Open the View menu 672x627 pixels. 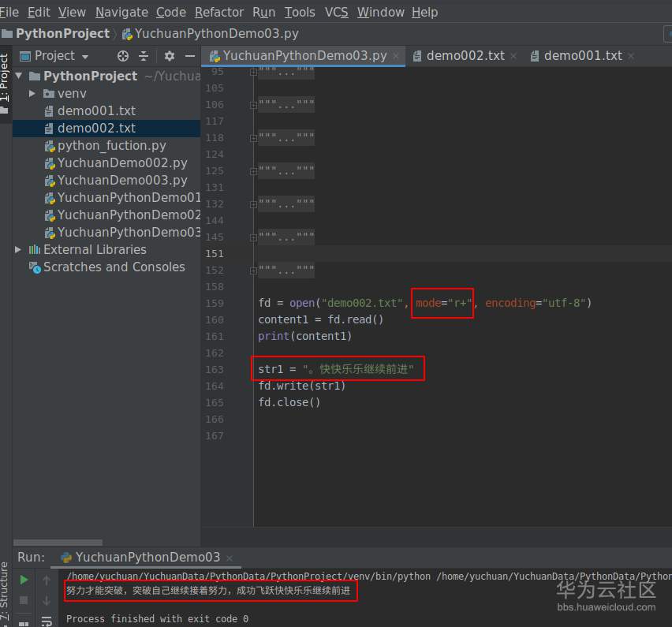72,12
